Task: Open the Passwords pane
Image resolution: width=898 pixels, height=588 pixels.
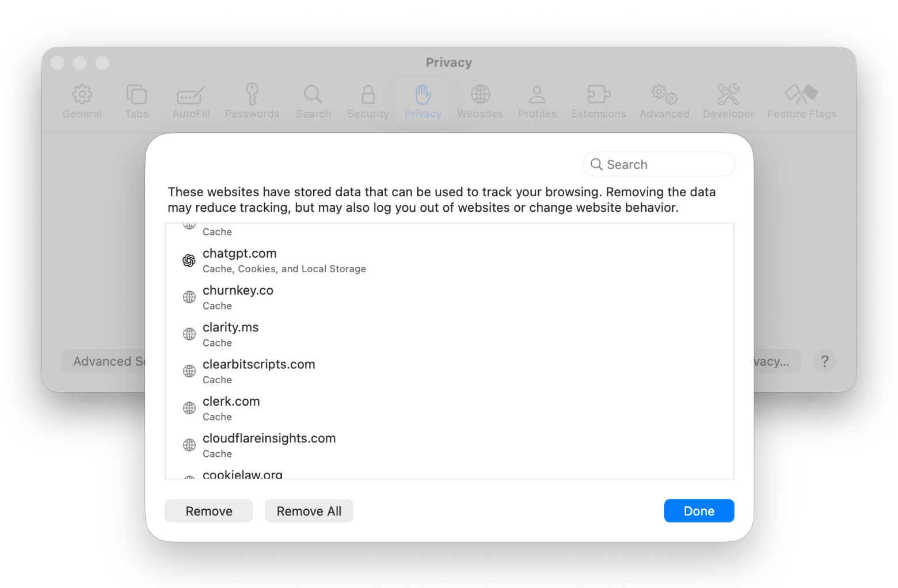Action: 252,101
